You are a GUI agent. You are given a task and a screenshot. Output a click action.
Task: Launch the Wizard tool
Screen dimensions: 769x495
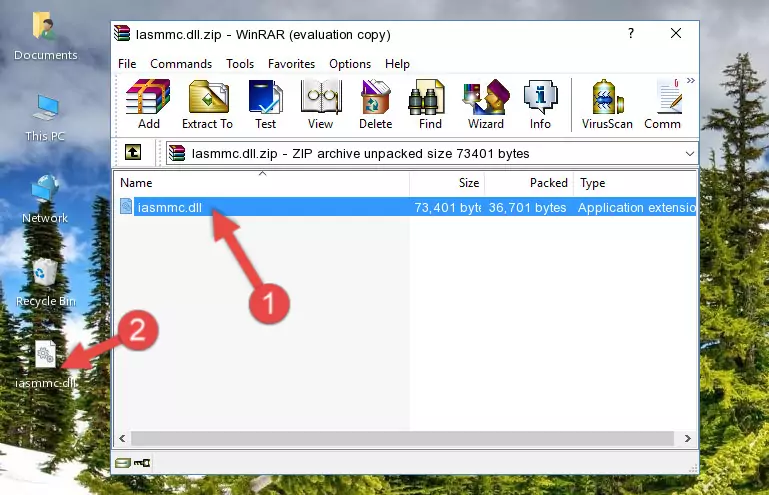[486, 104]
